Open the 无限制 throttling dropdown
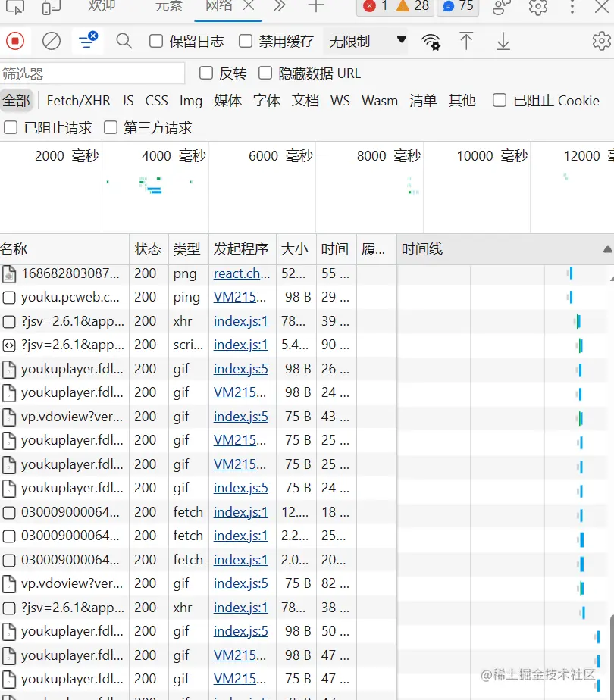This screenshot has width=614, height=700. coord(364,41)
